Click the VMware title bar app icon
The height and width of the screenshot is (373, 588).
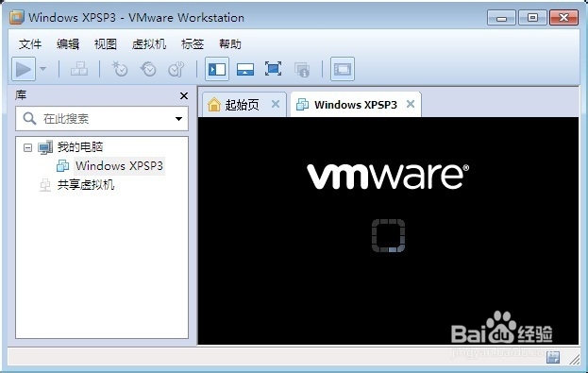(x=17, y=17)
